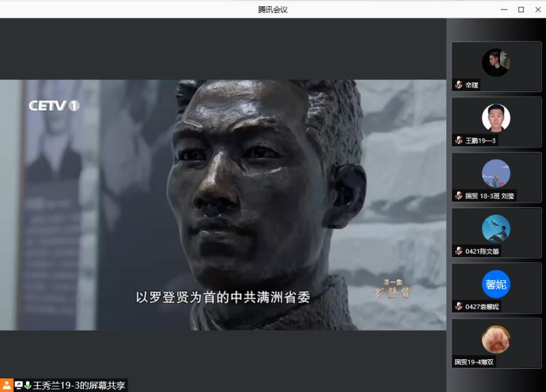Click the name label 0421陈文蕾
Viewport: 546px width, 392px height.
[482, 251]
